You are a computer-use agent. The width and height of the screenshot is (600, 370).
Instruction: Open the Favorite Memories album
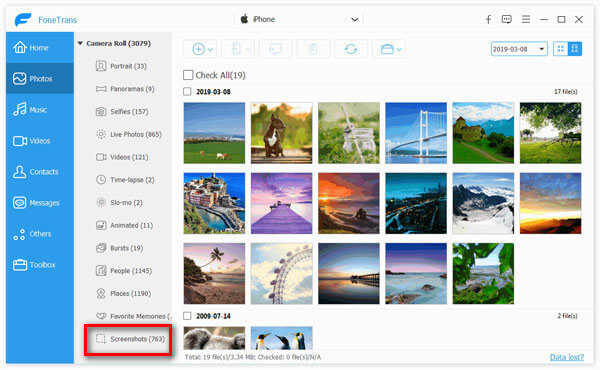[x=133, y=316]
